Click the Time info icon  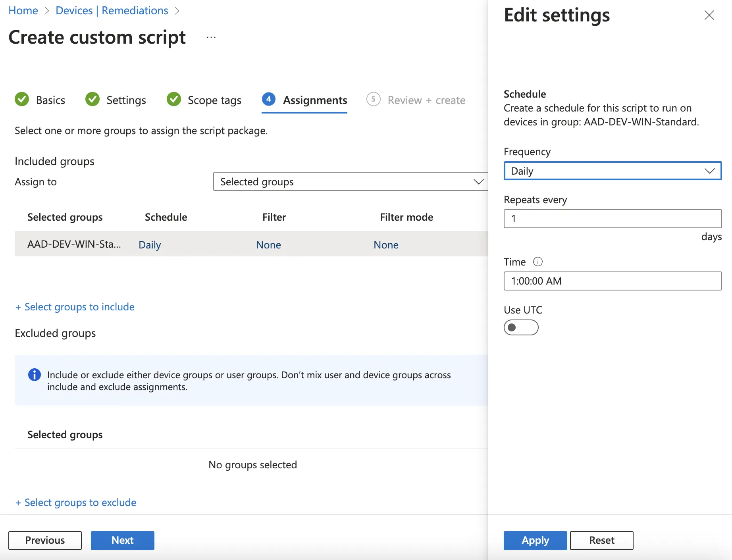click(x=537, y=262)
